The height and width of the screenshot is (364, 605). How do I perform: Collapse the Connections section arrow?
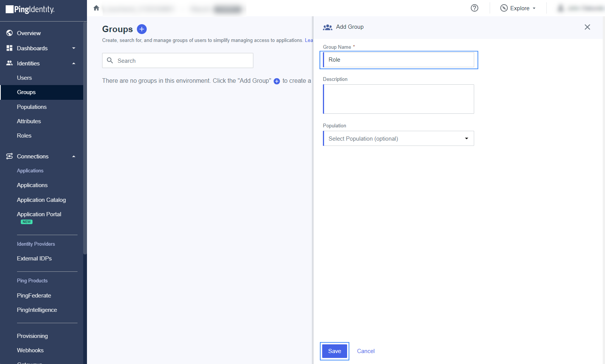coord(74,156)
